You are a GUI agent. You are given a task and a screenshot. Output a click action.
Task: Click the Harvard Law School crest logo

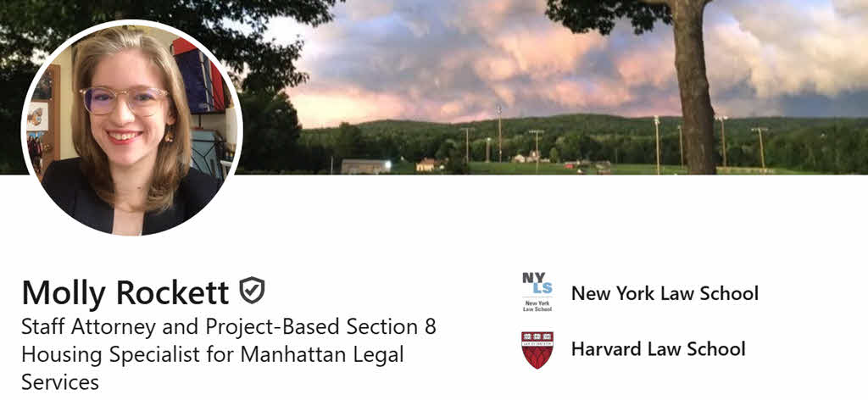[x=537, y=349]
